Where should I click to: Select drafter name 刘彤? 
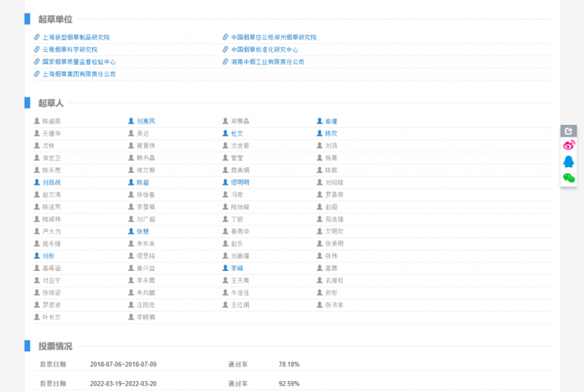click(48, 256)
